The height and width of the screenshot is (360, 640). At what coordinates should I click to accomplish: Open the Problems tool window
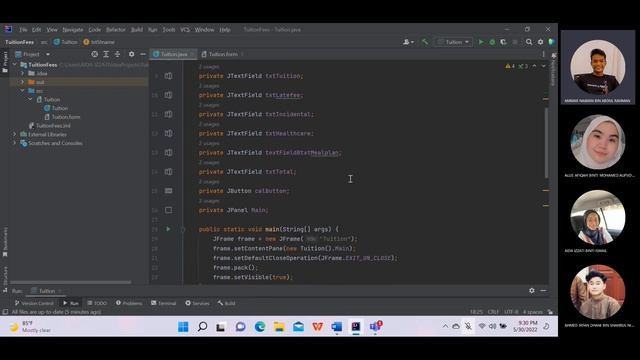click(129, 303)
